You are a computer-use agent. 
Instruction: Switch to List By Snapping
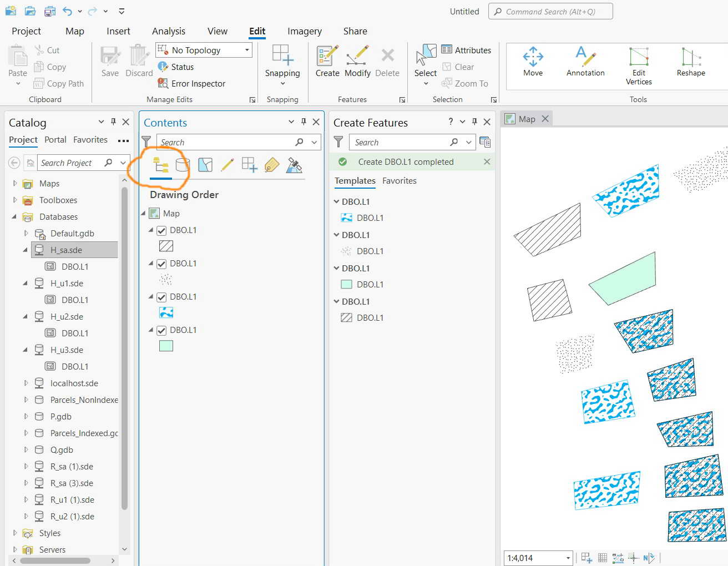(x=250, y=165)
